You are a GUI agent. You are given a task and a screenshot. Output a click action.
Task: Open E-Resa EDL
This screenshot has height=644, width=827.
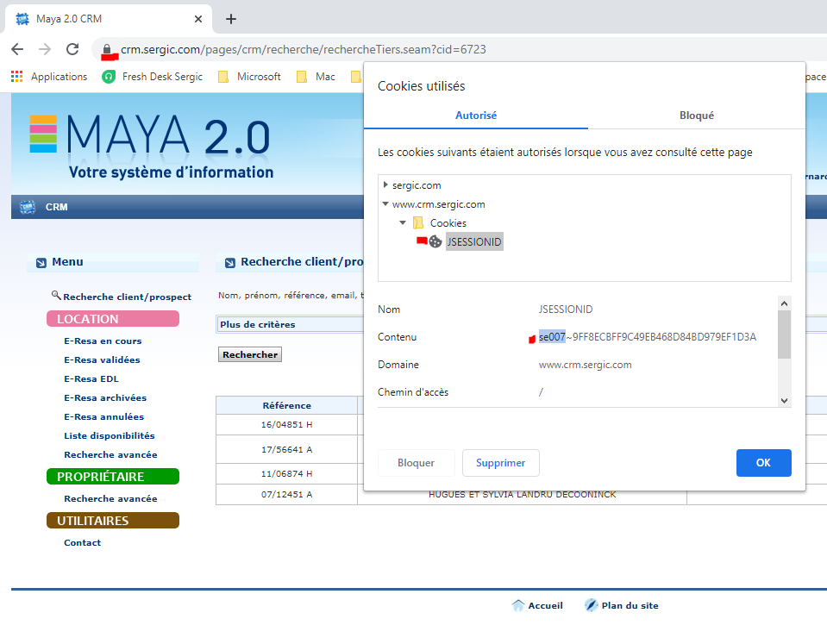[91, 378]
